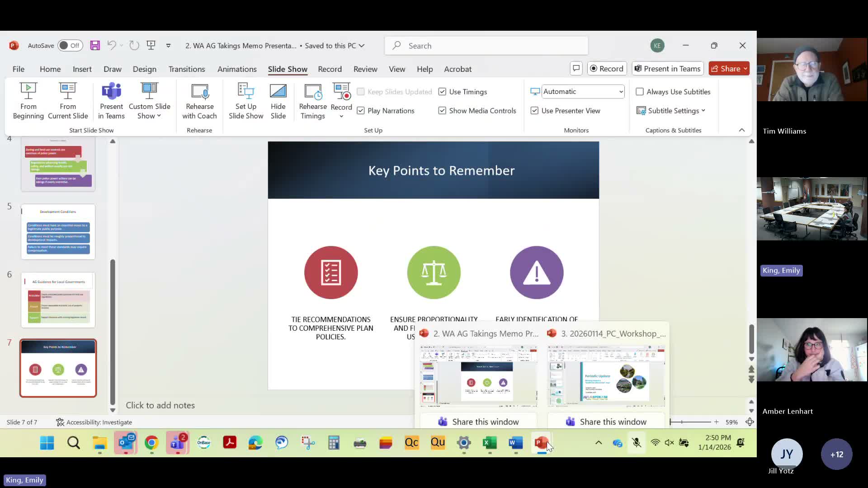
Task: Switch to the Transitions tab
Action: tap(187, 69)
